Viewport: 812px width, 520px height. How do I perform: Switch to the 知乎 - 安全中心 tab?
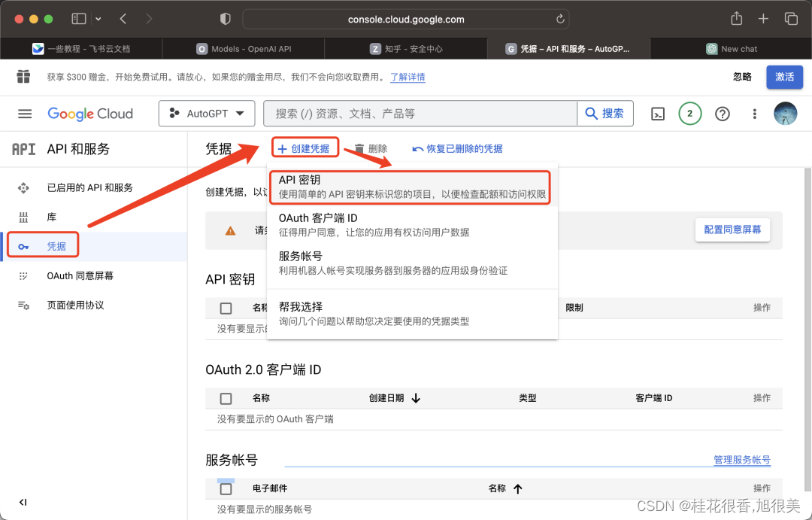405,49
